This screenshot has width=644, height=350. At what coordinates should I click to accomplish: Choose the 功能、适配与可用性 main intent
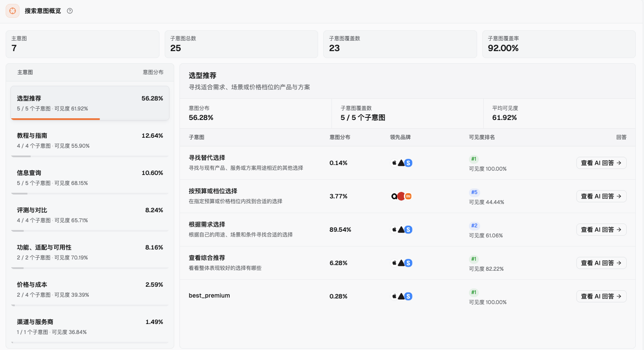click(x=90, y=252)
